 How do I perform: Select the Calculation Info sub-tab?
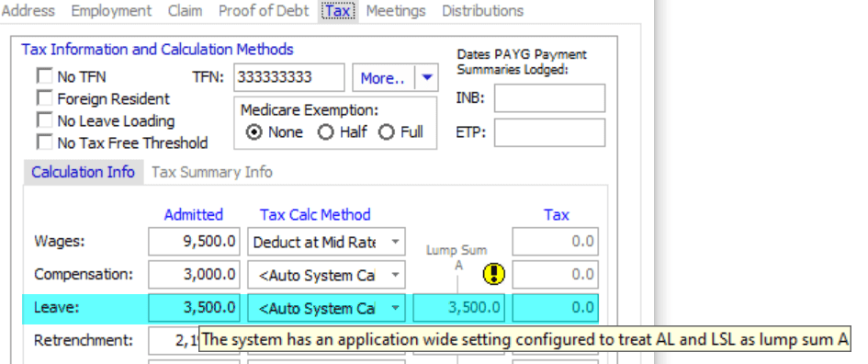pyautogui.click(x=83, y=172)
